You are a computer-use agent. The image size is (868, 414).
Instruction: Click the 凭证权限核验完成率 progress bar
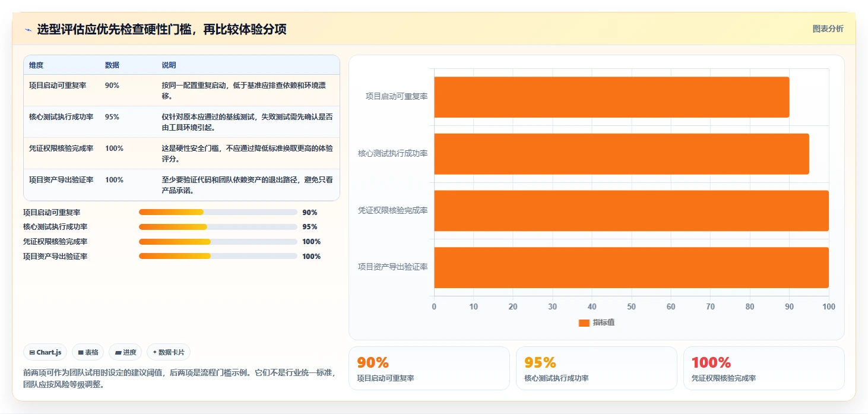point(218,242)
